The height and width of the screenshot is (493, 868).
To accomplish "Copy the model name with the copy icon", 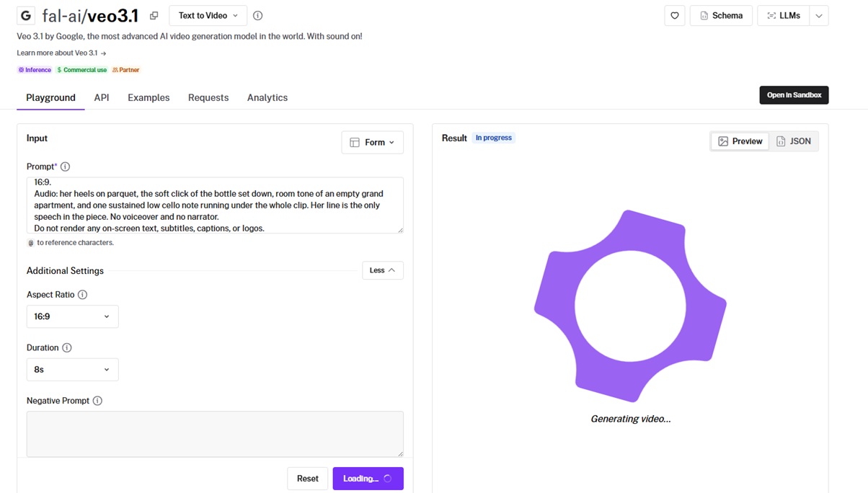I will pos(154,16).
